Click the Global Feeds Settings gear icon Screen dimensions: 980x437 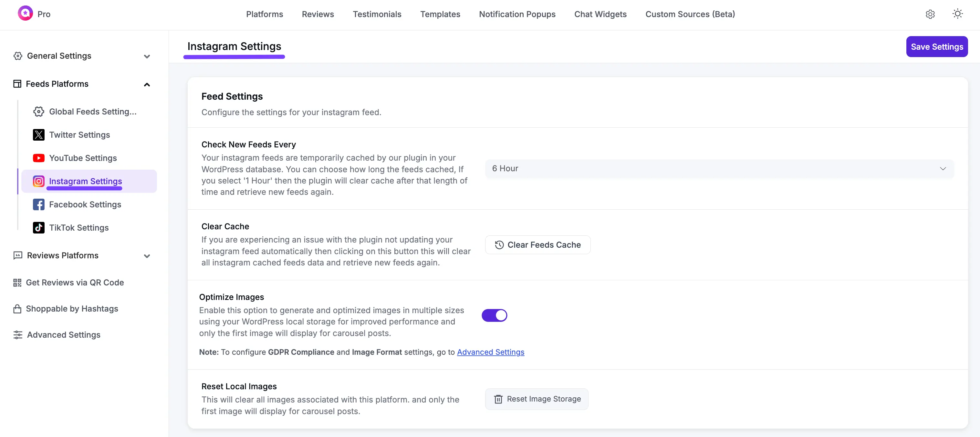point(38,111)
